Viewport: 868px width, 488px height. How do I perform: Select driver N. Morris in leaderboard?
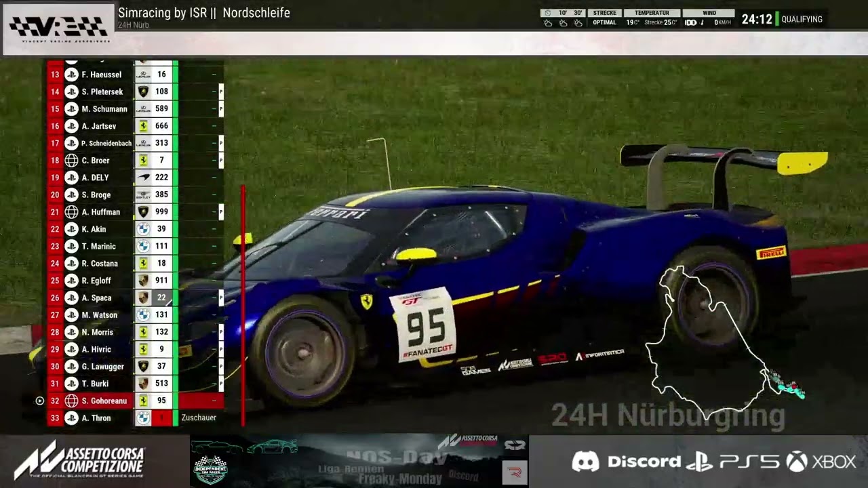click(97, 332)
